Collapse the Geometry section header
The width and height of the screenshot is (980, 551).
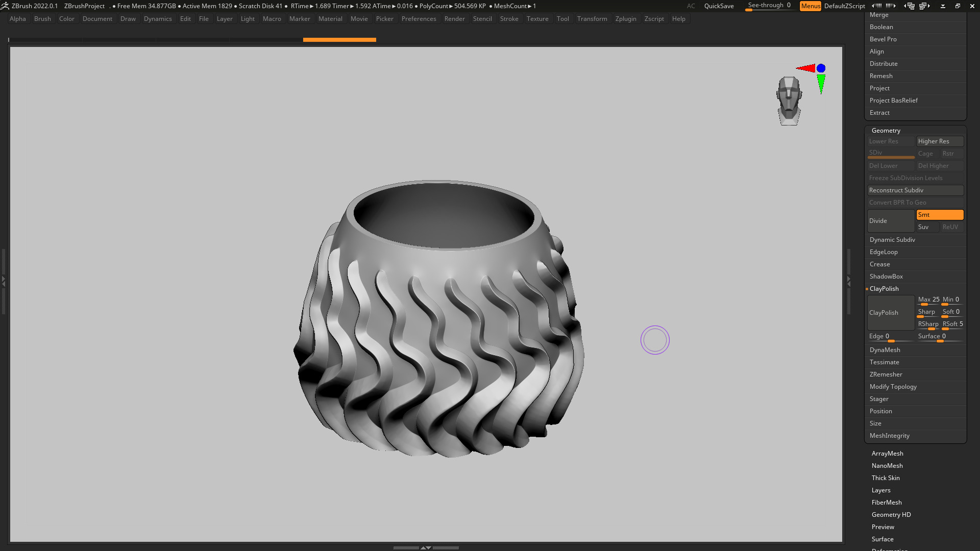[886, 131]
